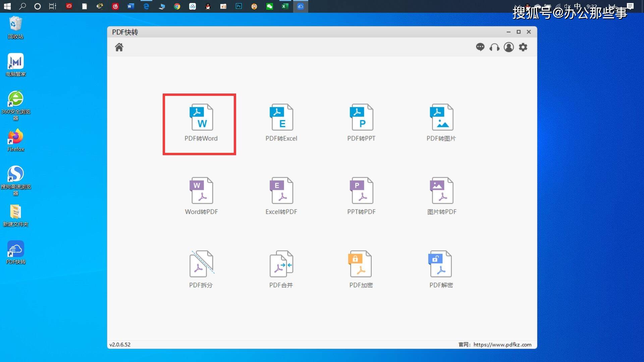Open the PDF转图片 converter
This screenshot has height=362, width=644.
[x=441, y=123]
